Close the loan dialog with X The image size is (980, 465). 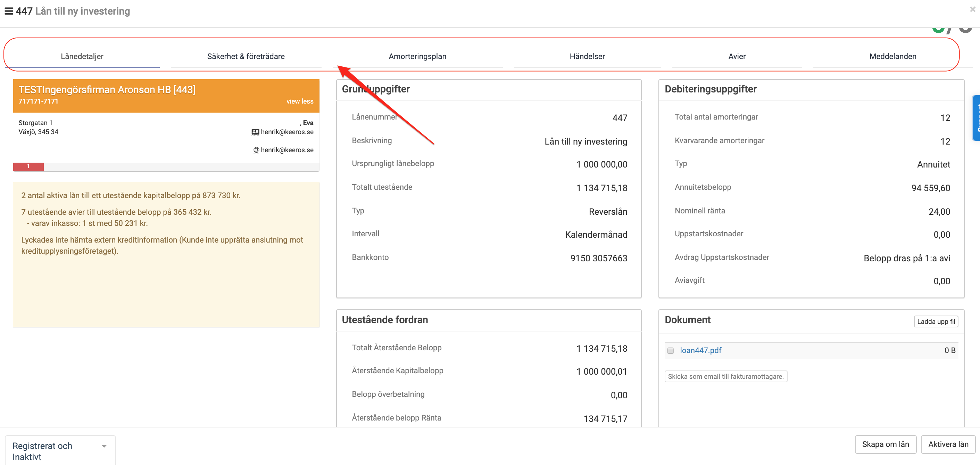click(972, 9)
